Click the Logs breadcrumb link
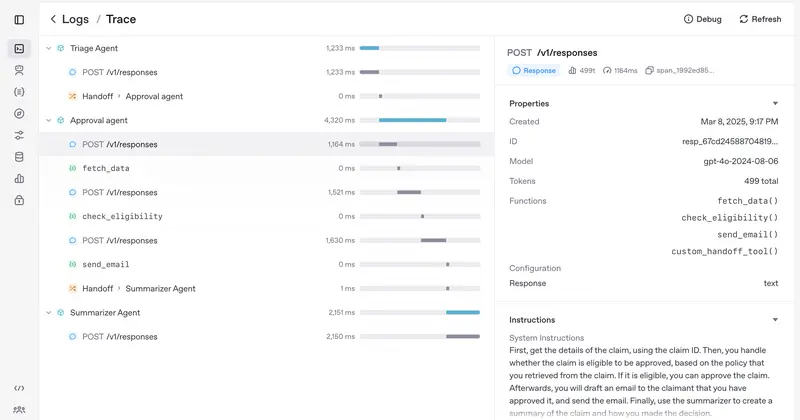Screen dimensions: 800x420 pyautogui.click(x=76, y=19)
